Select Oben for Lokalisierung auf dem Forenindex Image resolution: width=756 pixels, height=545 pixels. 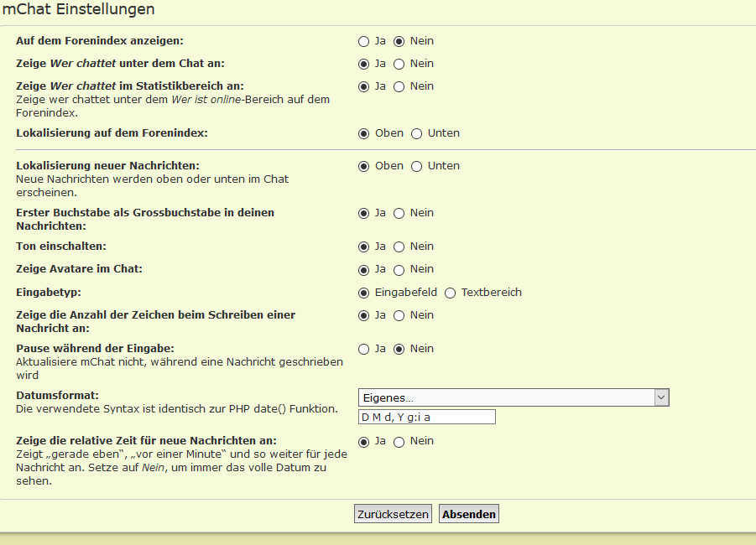pyautogui.click(x=363, y=133)
